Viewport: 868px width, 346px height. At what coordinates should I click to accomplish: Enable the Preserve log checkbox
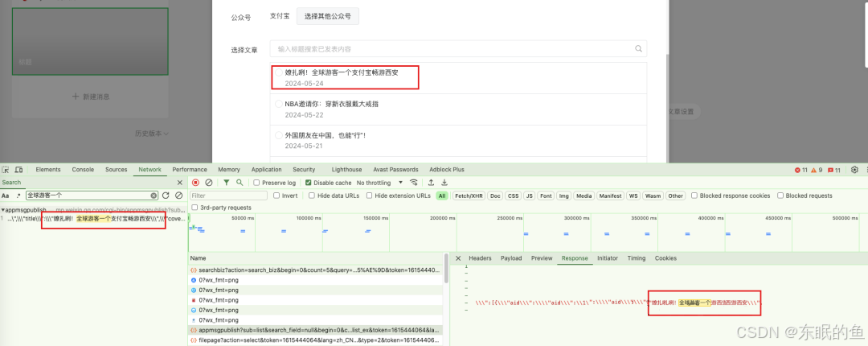(256, 183)
